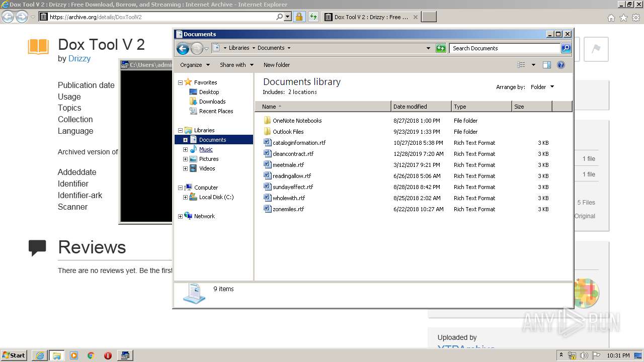The height and width of the screenshot is (362, 644).
Task: Select the wholewith.rtf file icon
Action: (268, 198)
